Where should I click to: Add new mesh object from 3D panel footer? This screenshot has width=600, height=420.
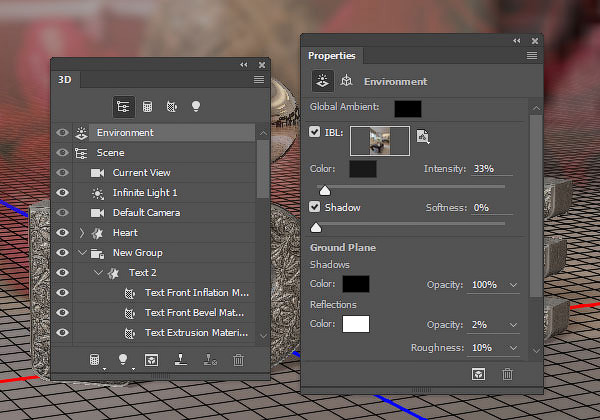tap(95, 360)
